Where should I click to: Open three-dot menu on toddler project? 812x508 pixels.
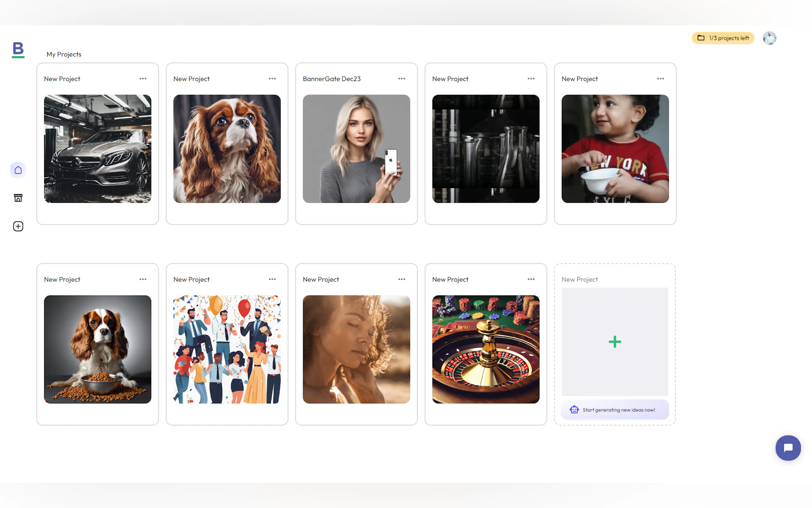pos(660,79)
